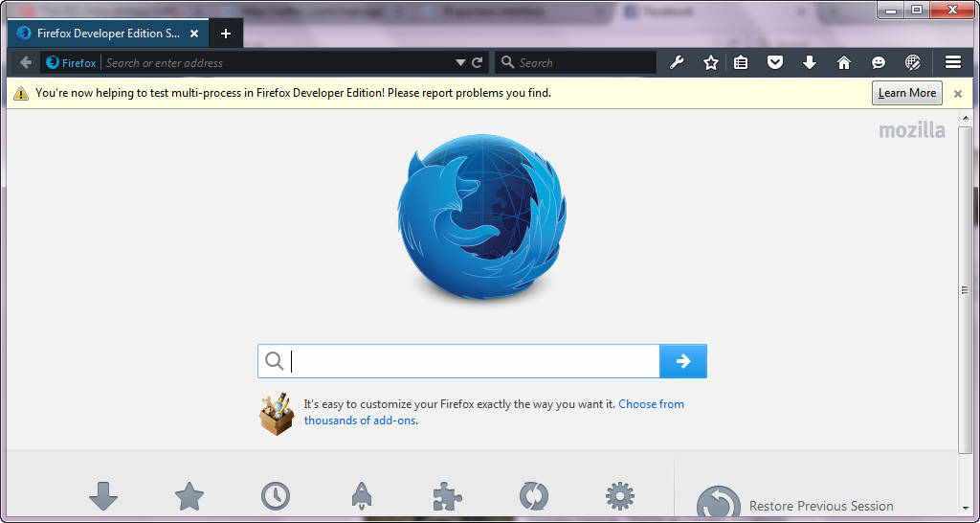This screenshot has width=980, height=523.
Task: Open the Choose from thousands of add-ons link
Action: pos(494,412)
